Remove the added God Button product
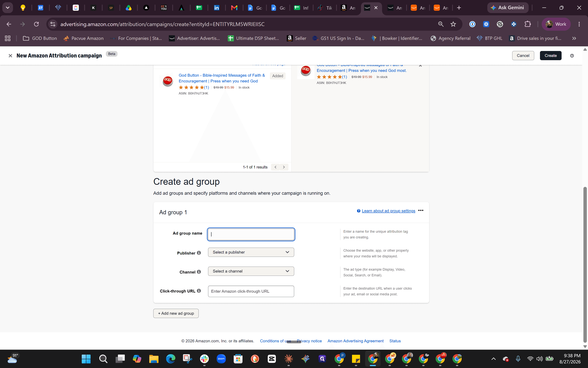Image resolution: width=588 pixels, height=368 pixels. 420,66
